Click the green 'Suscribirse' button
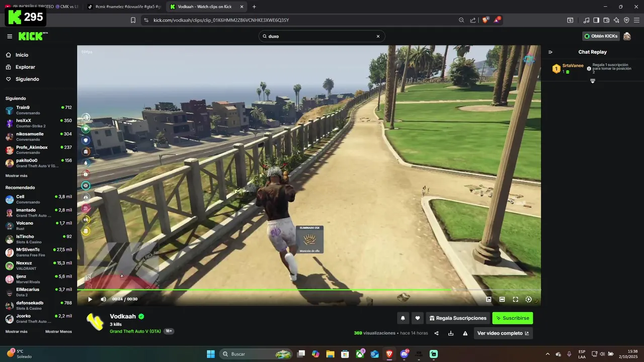644x362 pixels. [512, 318]
